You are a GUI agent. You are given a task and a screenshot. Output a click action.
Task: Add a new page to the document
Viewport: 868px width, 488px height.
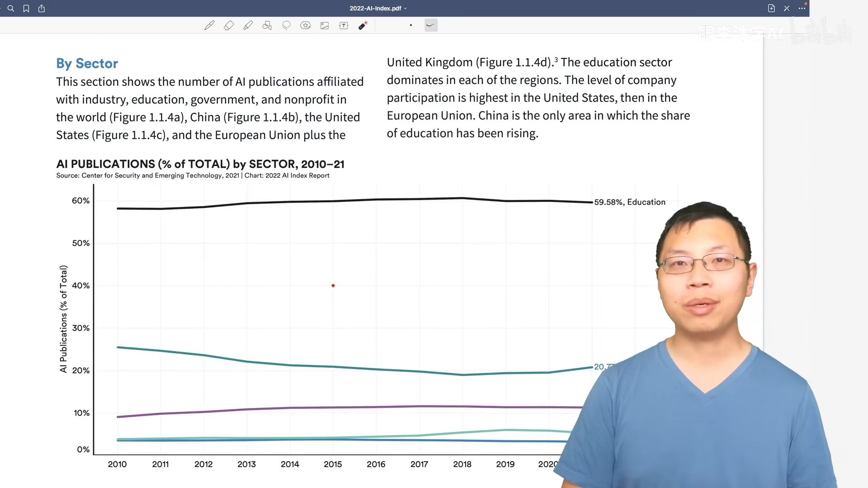771,8
